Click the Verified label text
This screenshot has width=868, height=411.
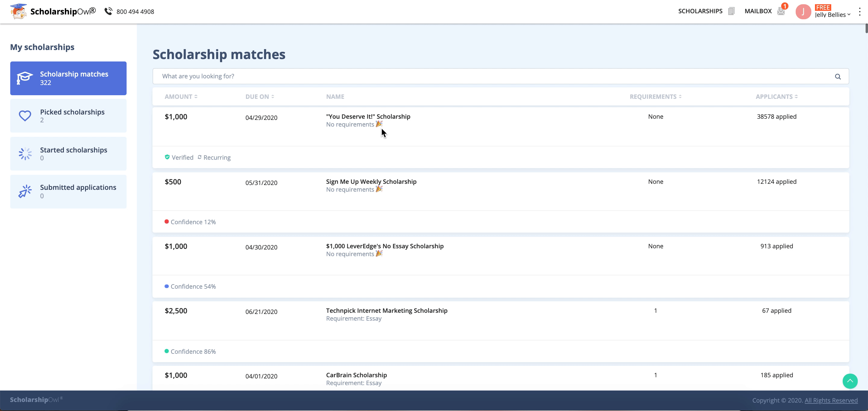(x=182, y=157)
